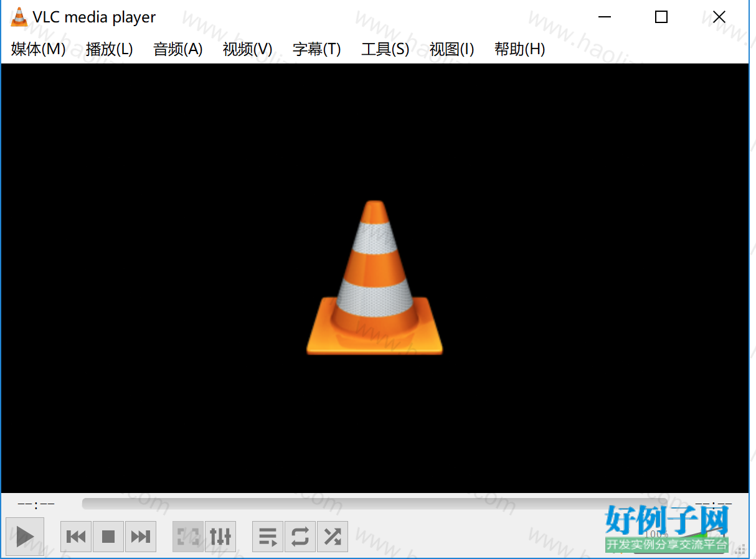Close the VLC media player window
756x559 pixels.
[x=719, y=17]
